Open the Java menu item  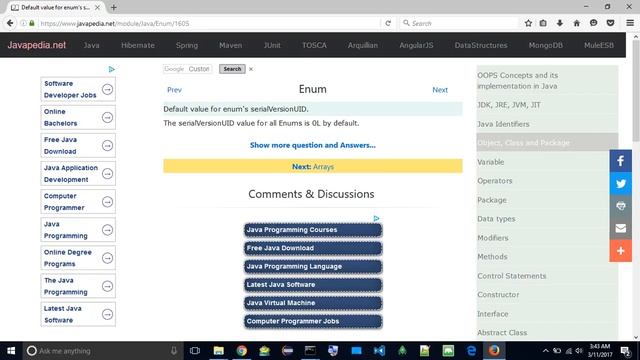(x=91, y=45)
